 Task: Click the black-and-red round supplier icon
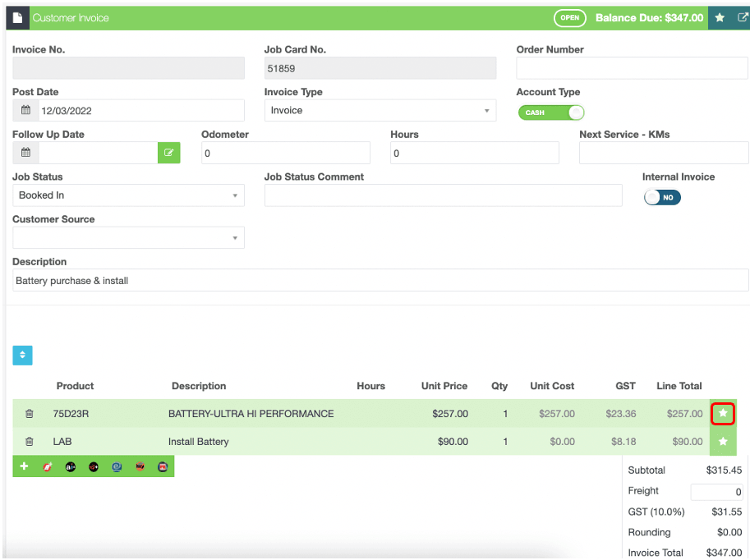pyautogui.click(x=94, y=466)
